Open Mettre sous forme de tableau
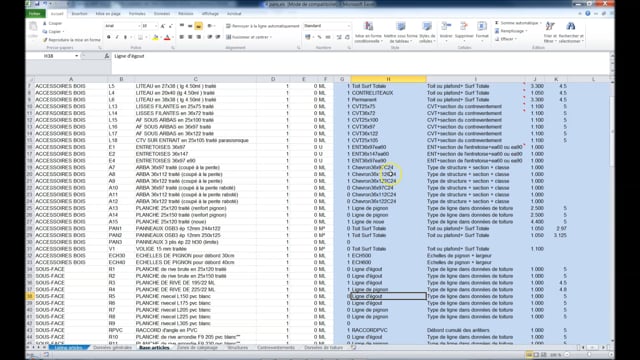Image resolution: width=640 pixels, height=360 pixels. (x=400, y=32)
